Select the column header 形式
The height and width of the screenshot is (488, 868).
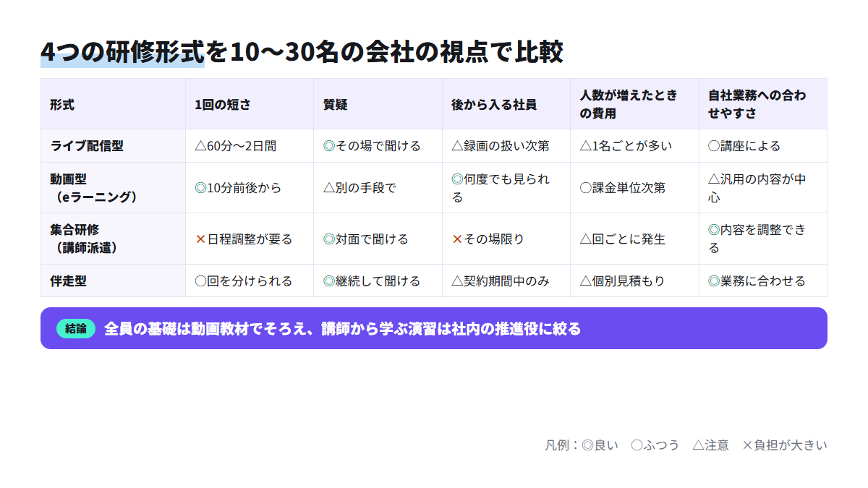(113, 104)
